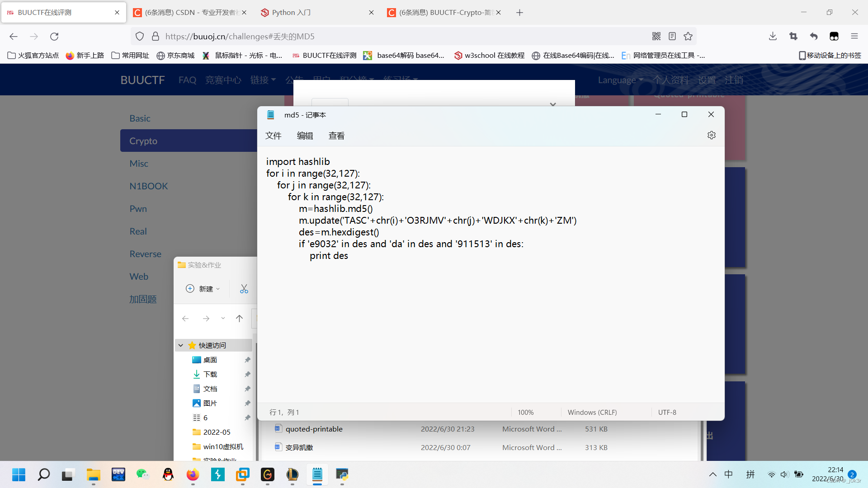Image resolution: width=868 pixels, height=488 pixels.
Task: Take a screenshot with the crop icon
Action: pyautogui.click(x=793, y=36)
